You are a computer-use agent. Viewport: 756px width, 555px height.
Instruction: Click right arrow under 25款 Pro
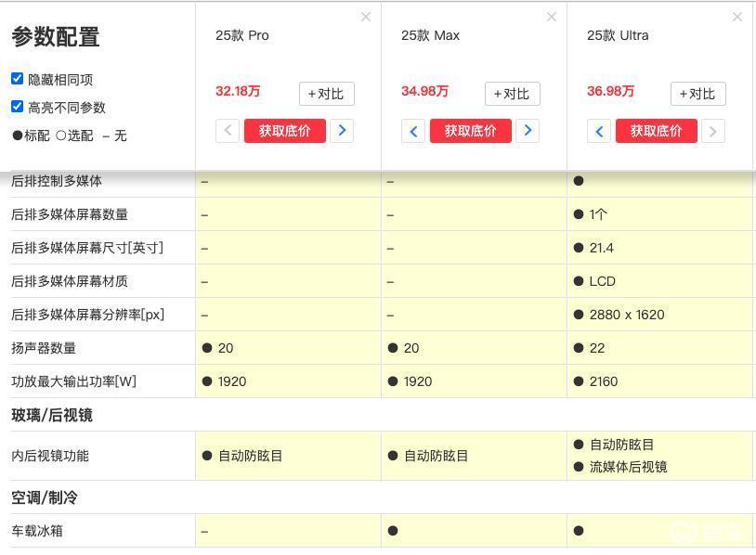pos(342,131)
